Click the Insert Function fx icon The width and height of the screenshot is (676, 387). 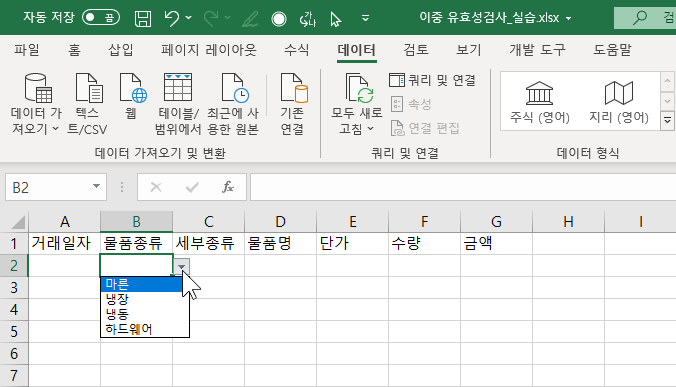[228, 187]
